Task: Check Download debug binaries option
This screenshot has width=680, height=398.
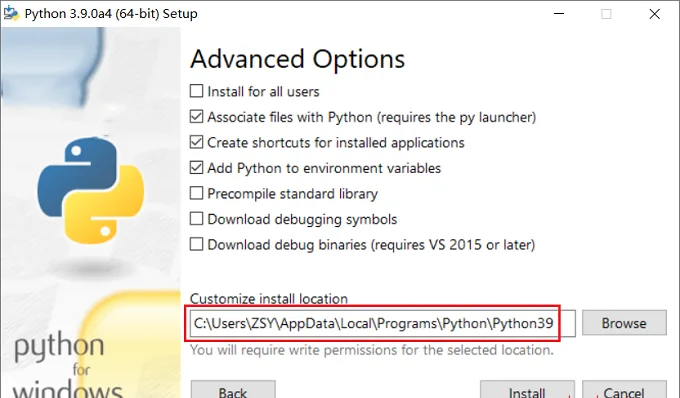Action: (x=196, y=245)
